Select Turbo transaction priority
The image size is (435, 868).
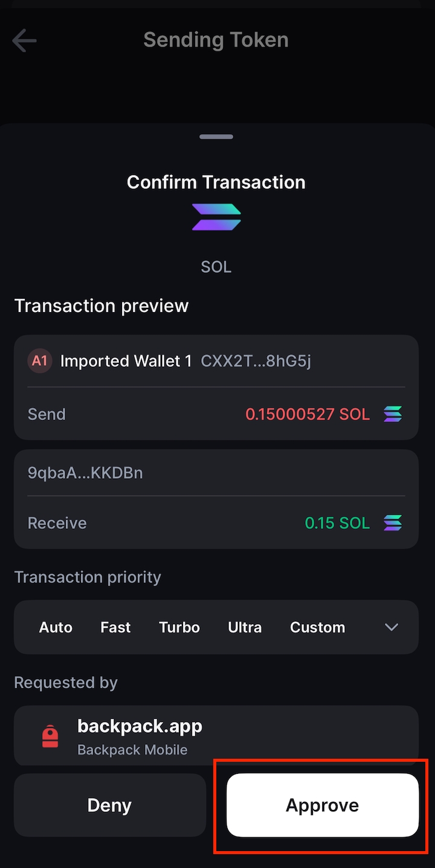click(179, 628)
